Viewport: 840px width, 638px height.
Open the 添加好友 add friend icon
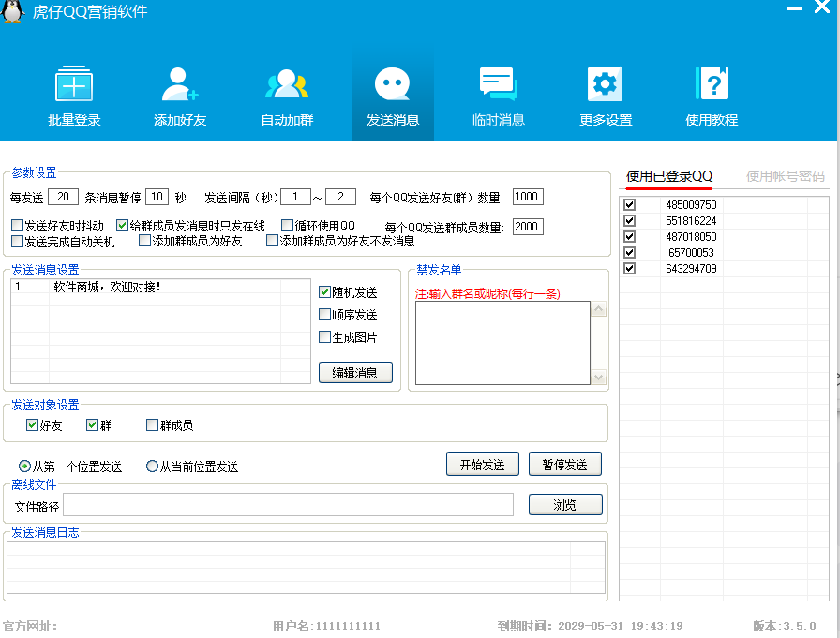(180, 84)
